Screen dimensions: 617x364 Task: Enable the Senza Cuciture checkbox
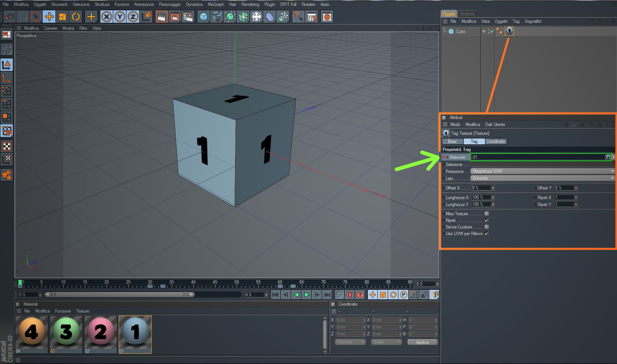pos(487,227)
